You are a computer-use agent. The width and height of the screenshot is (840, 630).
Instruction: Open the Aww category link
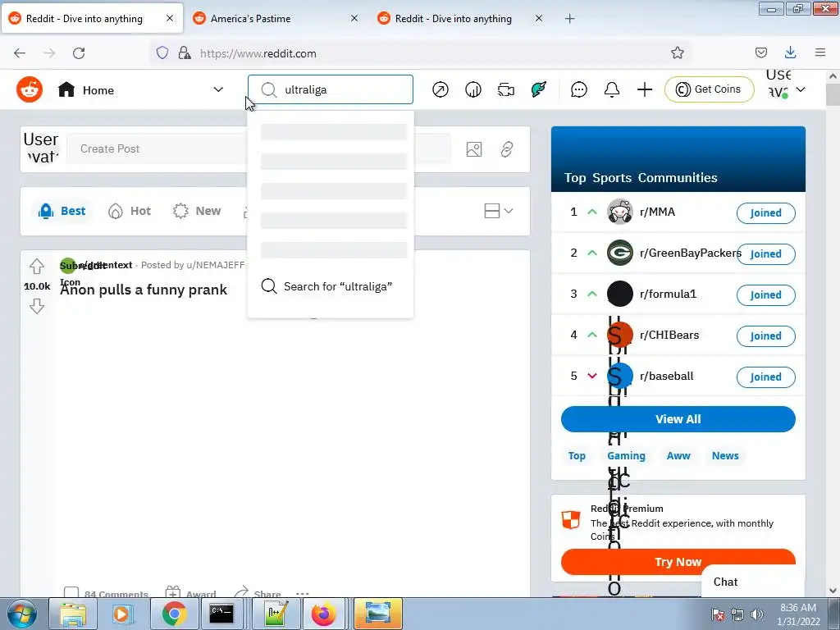pyautogui.click(x=678, y=455)
